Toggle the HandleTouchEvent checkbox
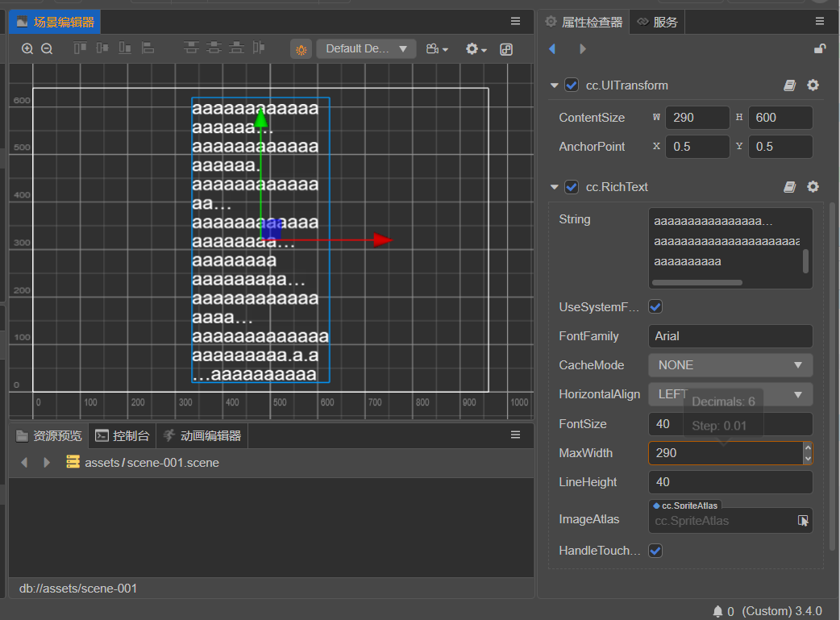 click(655, 551)
